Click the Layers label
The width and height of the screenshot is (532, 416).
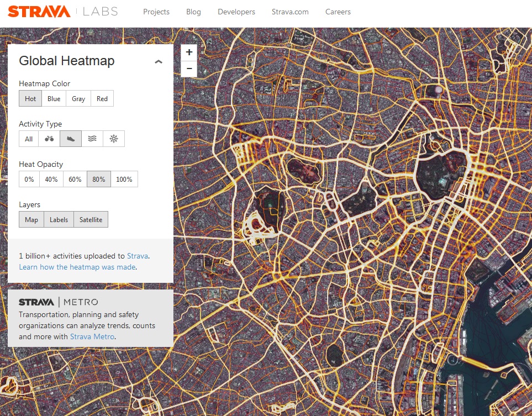[29, 204]
